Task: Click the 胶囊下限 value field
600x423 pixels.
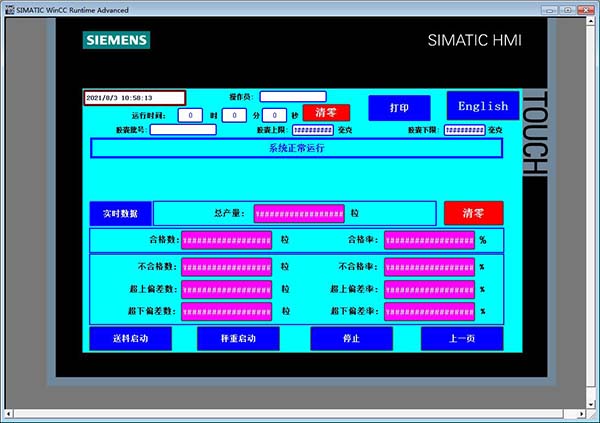Action: click(x=464, y=130)
